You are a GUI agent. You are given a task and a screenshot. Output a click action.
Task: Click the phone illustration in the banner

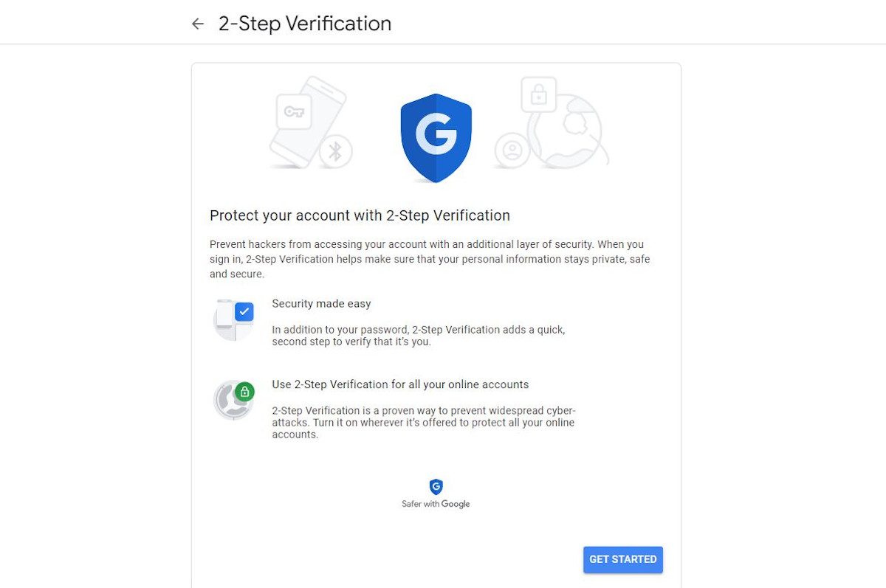click(306, 122)
